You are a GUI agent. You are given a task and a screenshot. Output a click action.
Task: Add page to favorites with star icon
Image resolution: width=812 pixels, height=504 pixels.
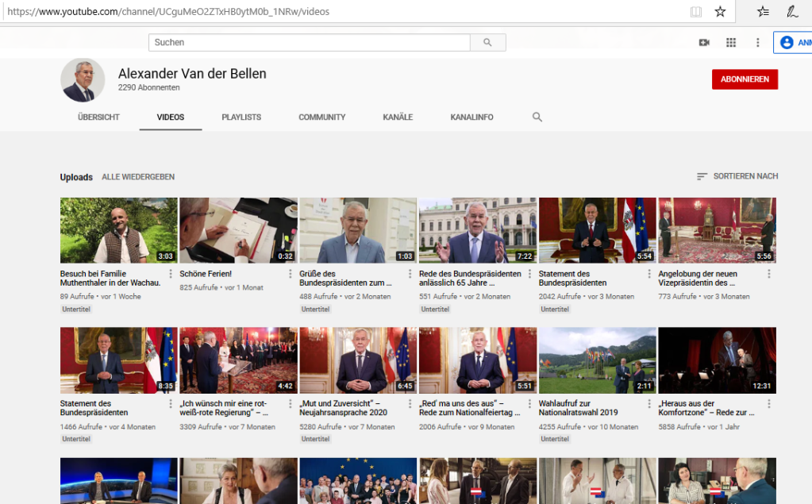click(720, 11)
